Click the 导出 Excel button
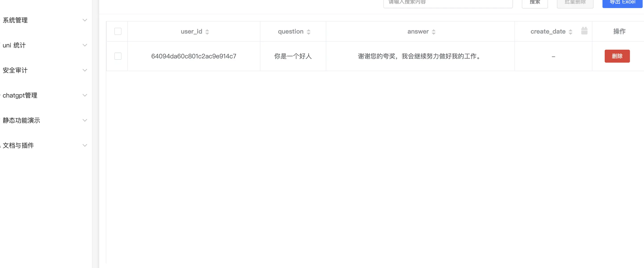 click(x=622, y=3)
